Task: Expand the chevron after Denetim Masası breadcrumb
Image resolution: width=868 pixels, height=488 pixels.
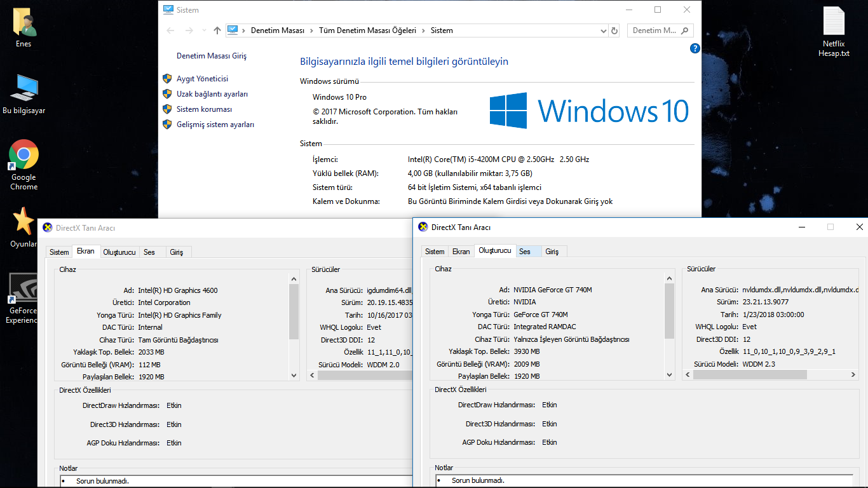Action: click(x=311, y=30)
